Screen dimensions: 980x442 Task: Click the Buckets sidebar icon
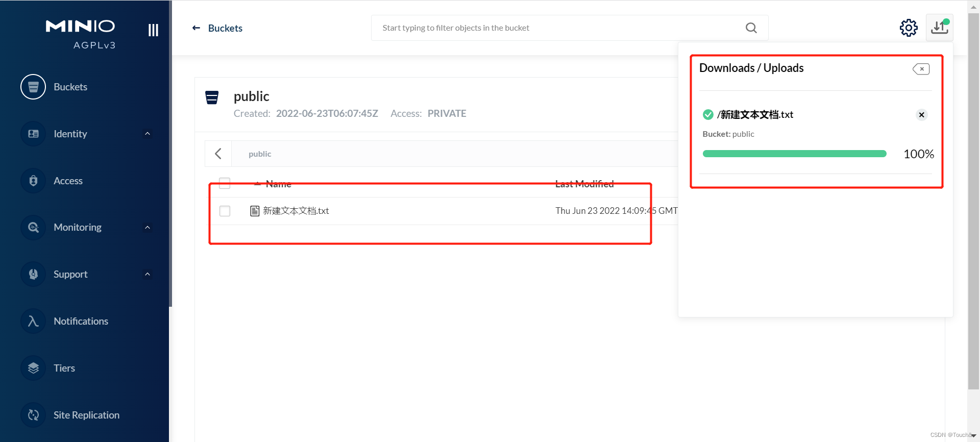tap(33, 87)
